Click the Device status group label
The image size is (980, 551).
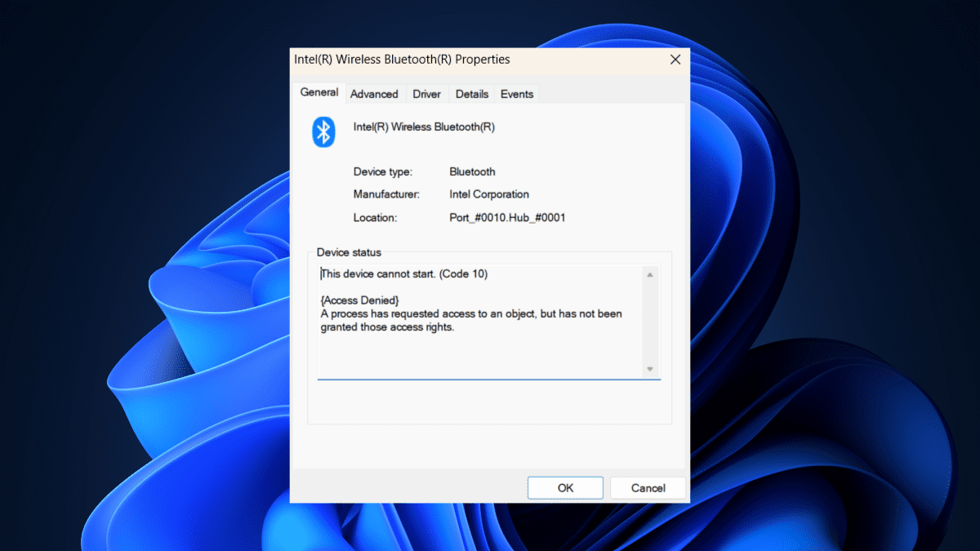click(349, 252)
